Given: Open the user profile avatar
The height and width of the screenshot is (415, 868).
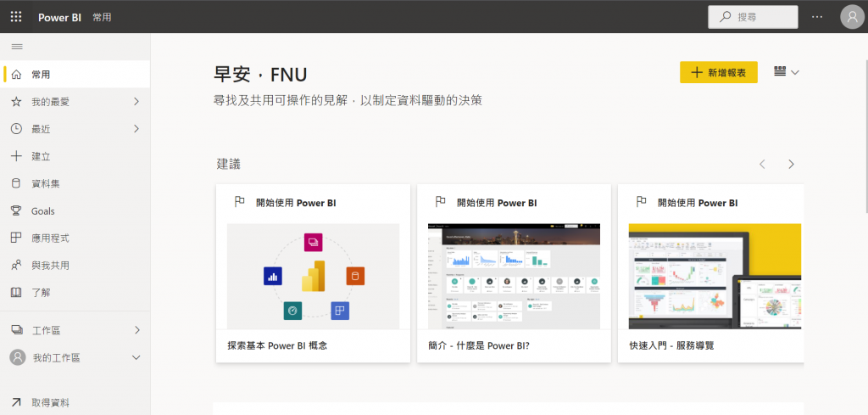Looking at the screenshot, I should click(x=853, y=17).
